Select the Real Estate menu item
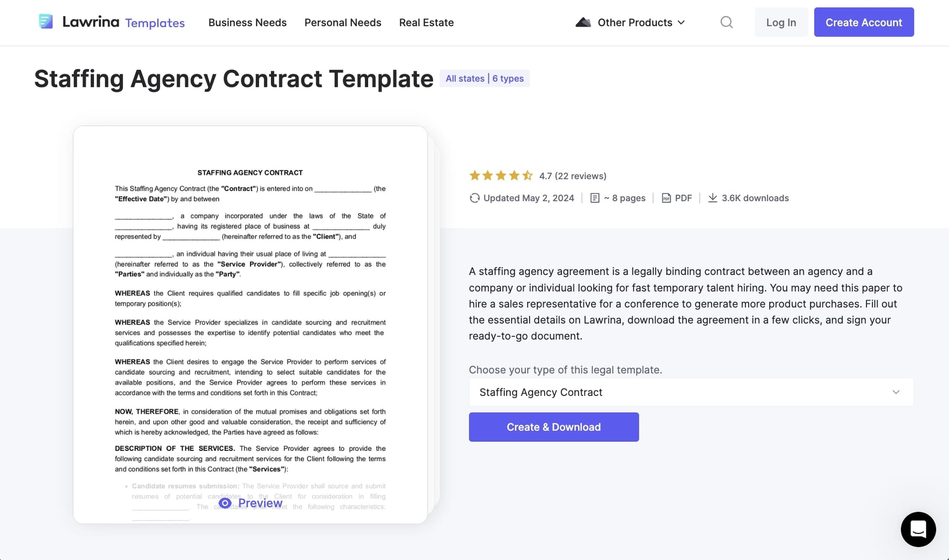The height and width of the screenshot is (560, 949). click(426, 22)
